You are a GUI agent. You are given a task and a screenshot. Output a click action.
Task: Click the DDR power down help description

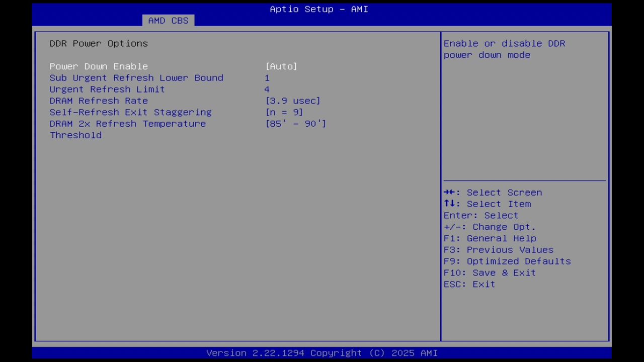[504, 49]
